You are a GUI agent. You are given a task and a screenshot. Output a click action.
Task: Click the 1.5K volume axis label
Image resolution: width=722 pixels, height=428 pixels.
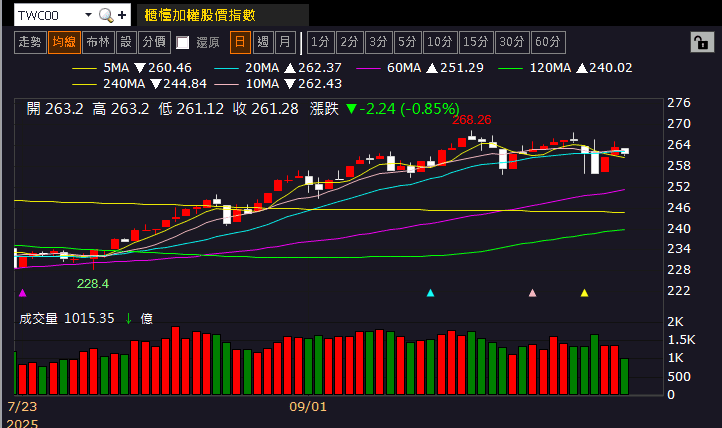[681, 340]
